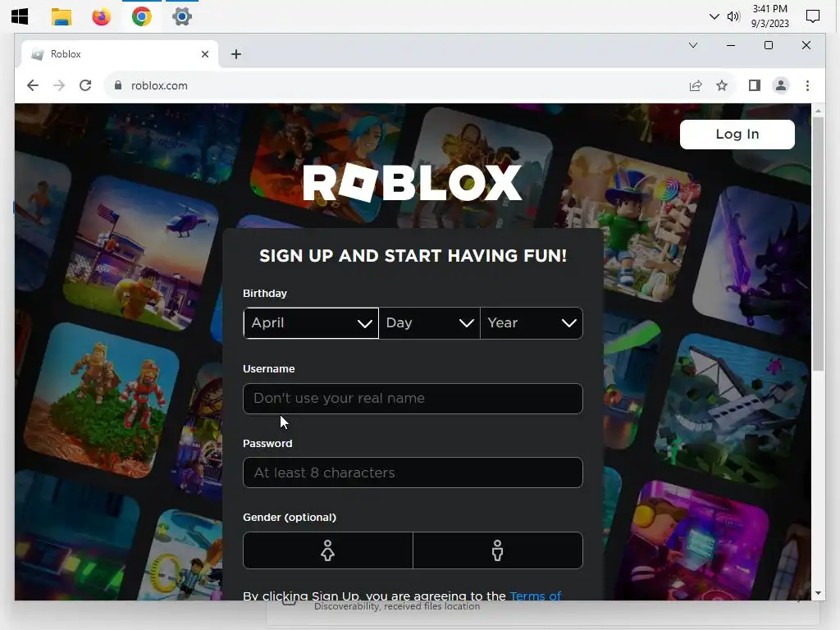Bookmark this page with the star

[722, 85]
